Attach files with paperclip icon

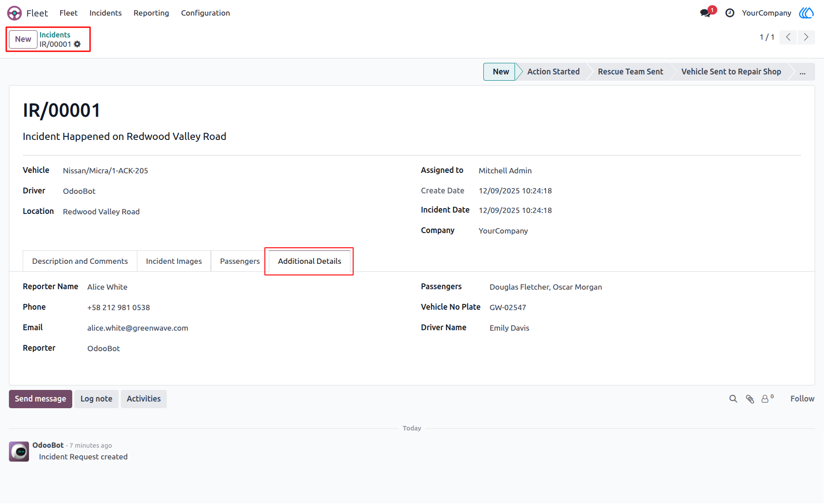tap(750, 399)
